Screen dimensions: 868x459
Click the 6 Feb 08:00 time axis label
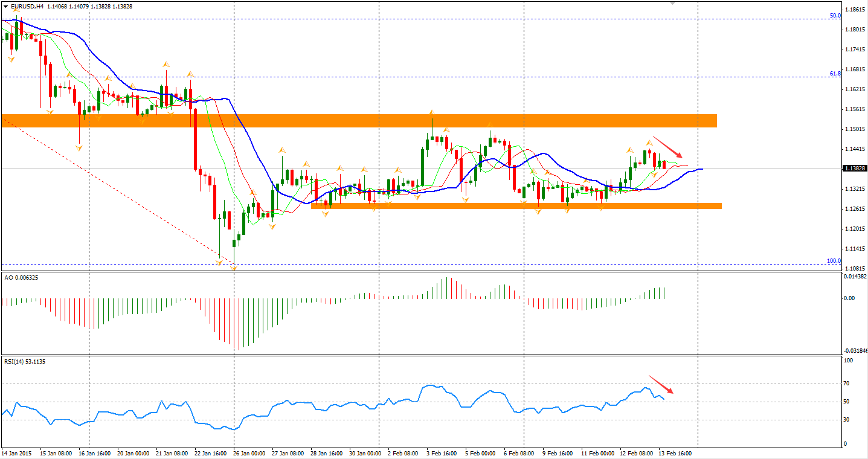point(520,452)
